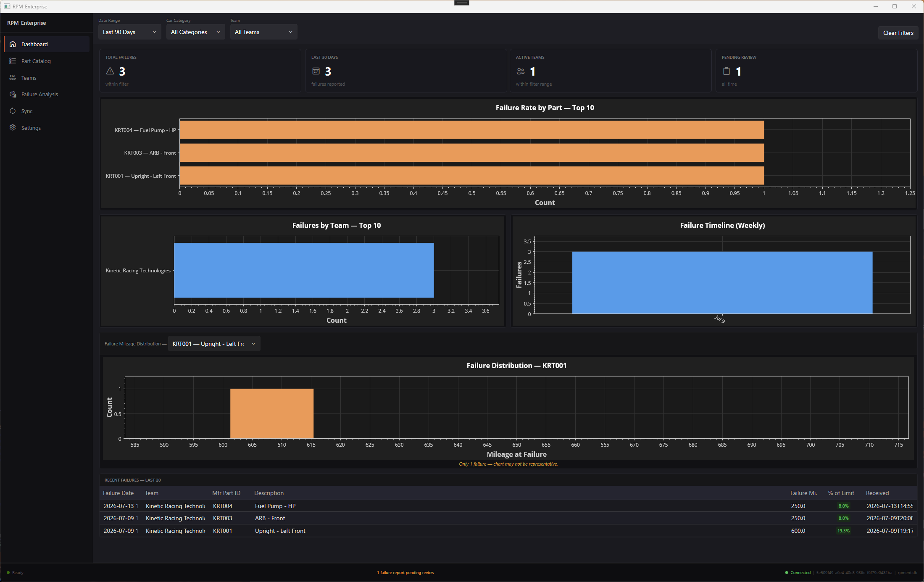Open the Failure Mileage Distribution part dropdown

click(x=214, y=344)
